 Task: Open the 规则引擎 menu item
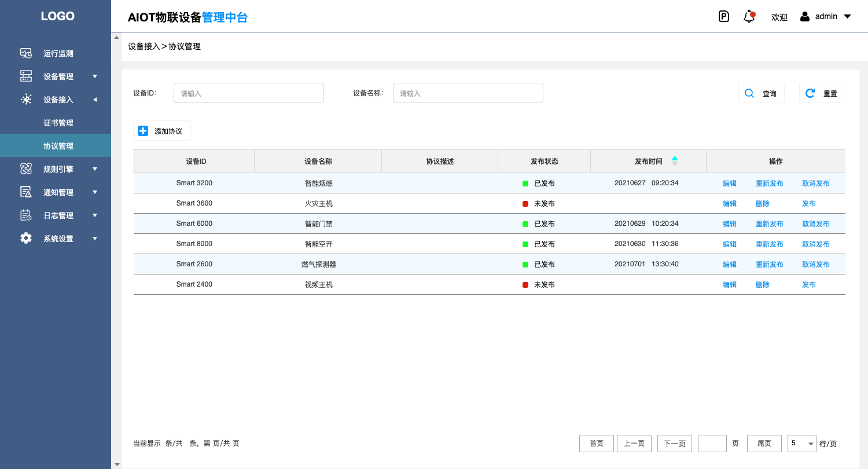(x=58, y=169)
